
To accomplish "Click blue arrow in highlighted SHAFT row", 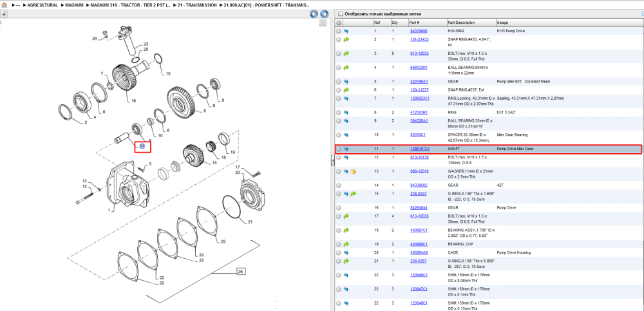I will click(x=346, y=149).
